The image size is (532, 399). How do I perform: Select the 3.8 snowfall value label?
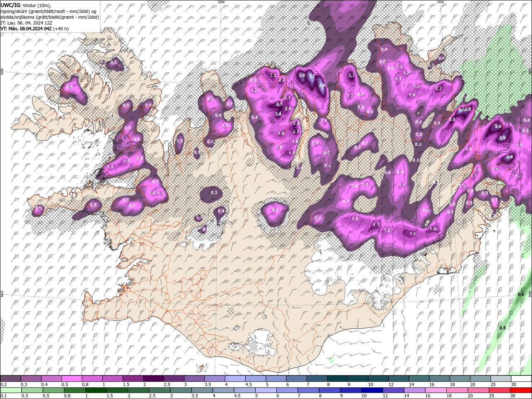pyautogui.click(x=302, y=76)
